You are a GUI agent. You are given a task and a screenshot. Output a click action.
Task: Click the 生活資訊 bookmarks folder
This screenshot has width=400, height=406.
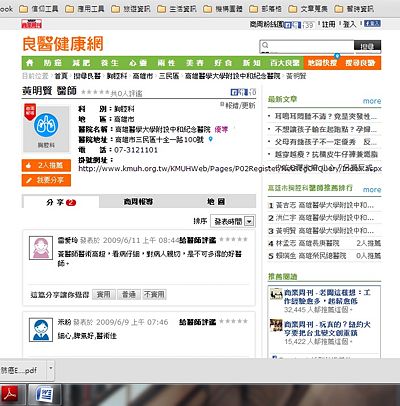point(177,9)
